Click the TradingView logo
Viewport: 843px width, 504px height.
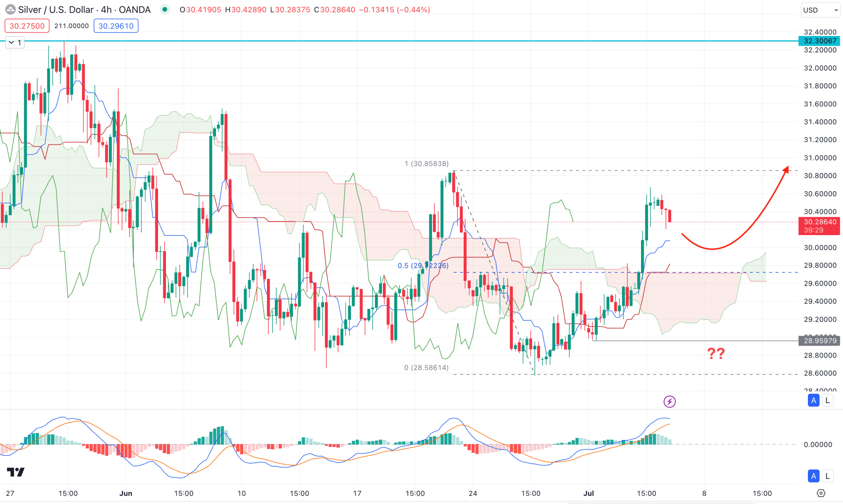tap(16, 472)
